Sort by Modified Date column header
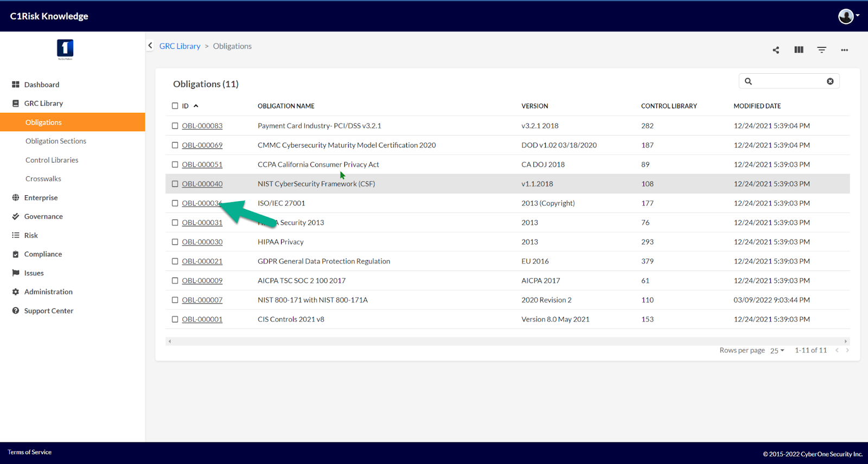This screenshot has height=464, width=868. 757,106
